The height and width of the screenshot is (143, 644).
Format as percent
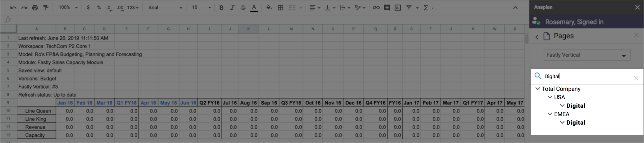(x=99, y=8)
